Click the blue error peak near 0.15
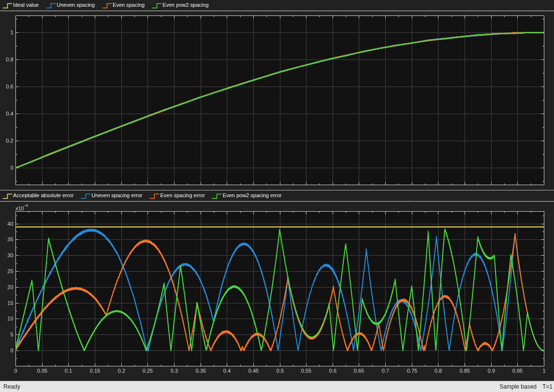The width and height of the screenshot is (554, 392). click(92, 230)
